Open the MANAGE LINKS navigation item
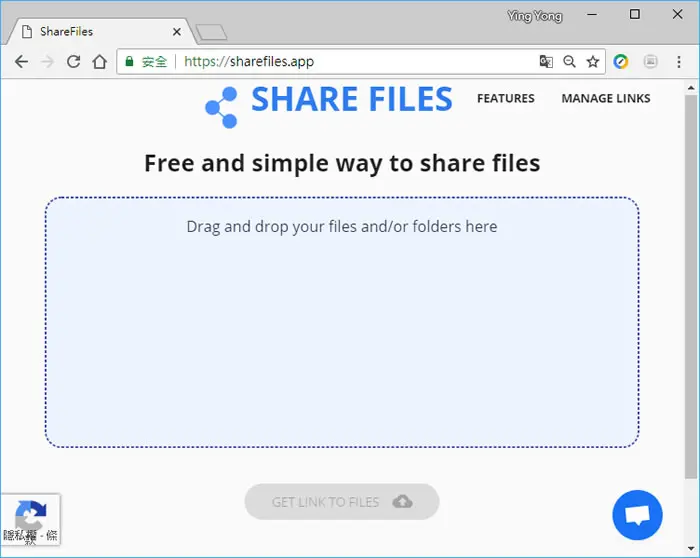The image size is (700, 558). pos(606,98)
